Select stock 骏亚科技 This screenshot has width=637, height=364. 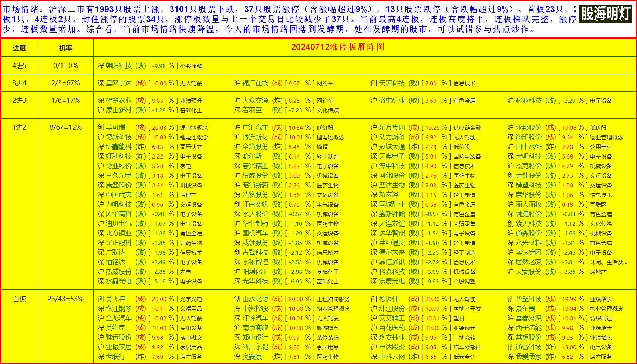coord(529,101)
